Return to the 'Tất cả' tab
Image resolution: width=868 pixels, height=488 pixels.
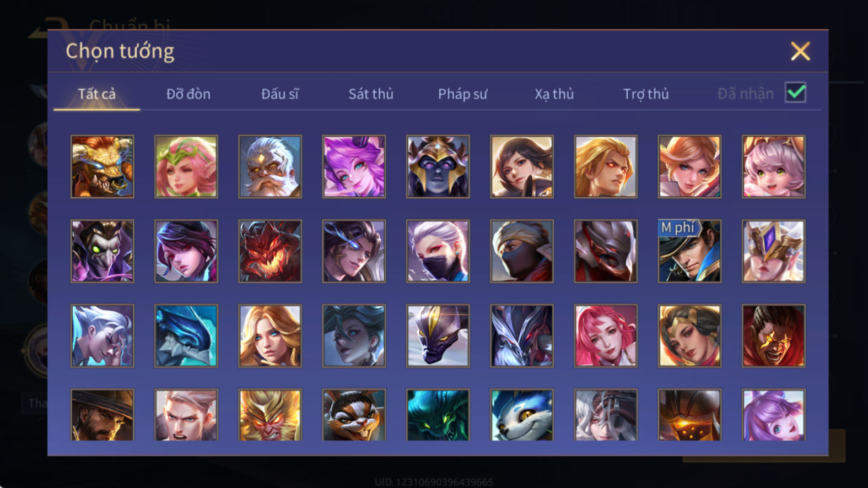tap(96, 94)
